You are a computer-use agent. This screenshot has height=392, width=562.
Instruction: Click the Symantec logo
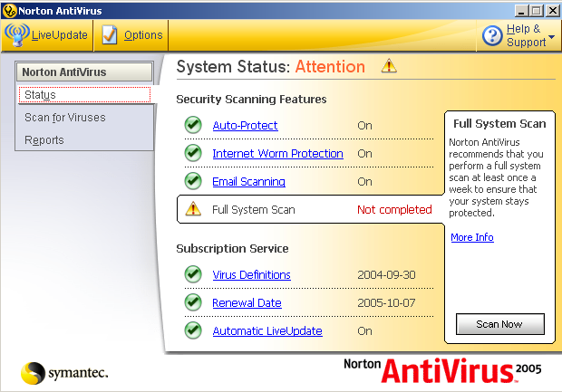click(64, 373)
